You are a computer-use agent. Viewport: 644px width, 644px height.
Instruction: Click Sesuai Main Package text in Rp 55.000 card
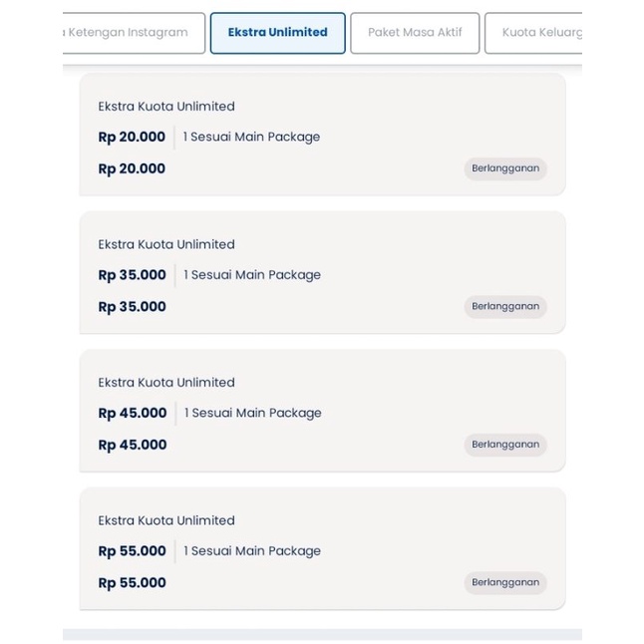pos(256,550)
